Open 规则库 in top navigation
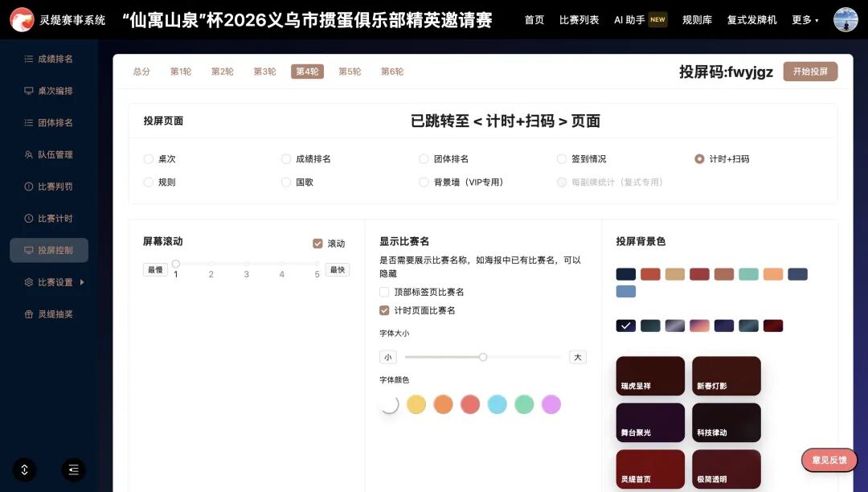Image resolution: width=868 pixels, height=492 pixels. pos(697,20)
